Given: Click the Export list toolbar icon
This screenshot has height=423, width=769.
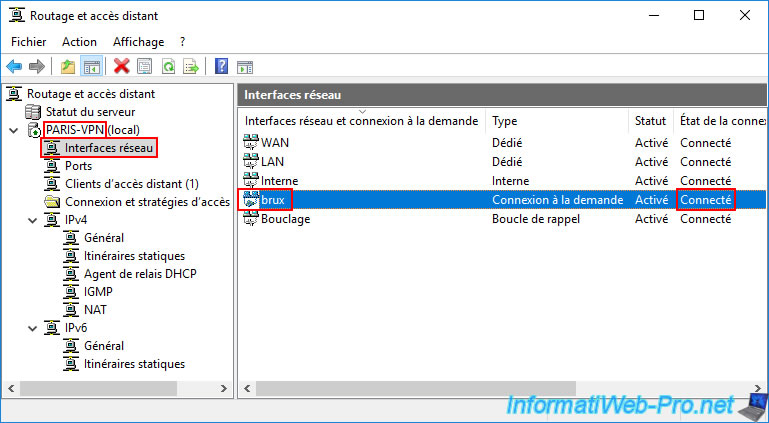Looking at the screenshot, I should pyautogui.click(x=191, y=67).
